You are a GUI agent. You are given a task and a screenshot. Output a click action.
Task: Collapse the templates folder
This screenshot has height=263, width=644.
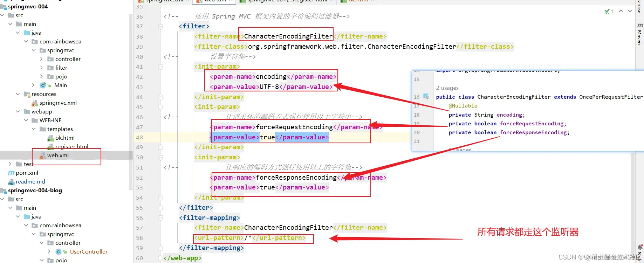pyautogui.click(x=34, y=129)
